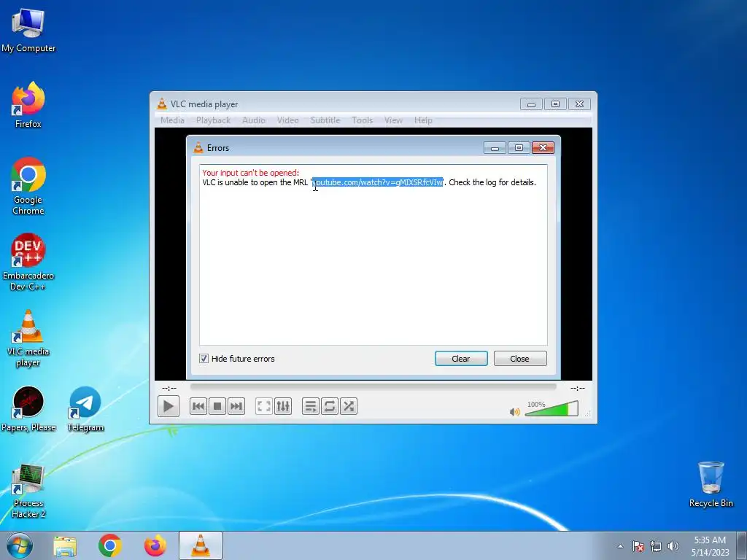Click the elapsed time label
Screen dimensions: 747x560
pos(169,388)
